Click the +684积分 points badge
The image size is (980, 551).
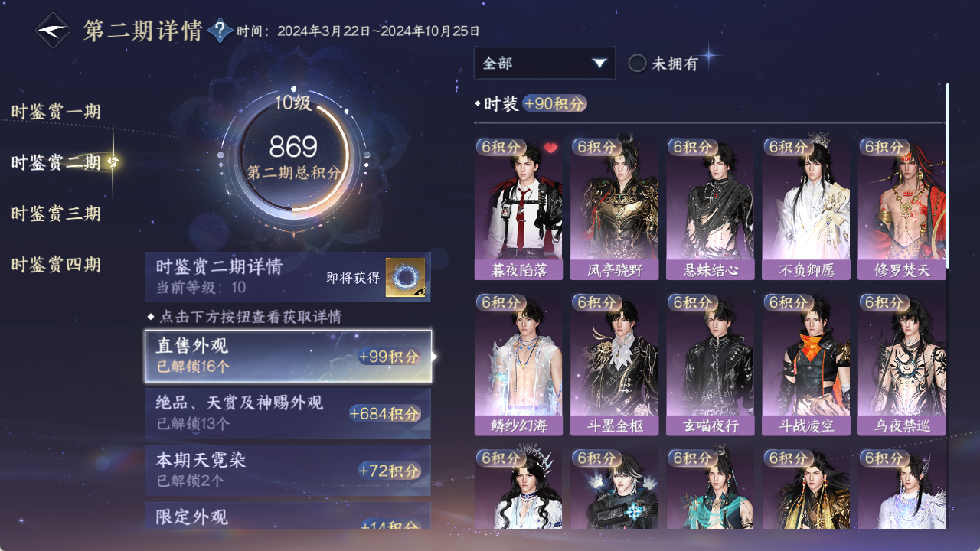(x=385, y=414)
